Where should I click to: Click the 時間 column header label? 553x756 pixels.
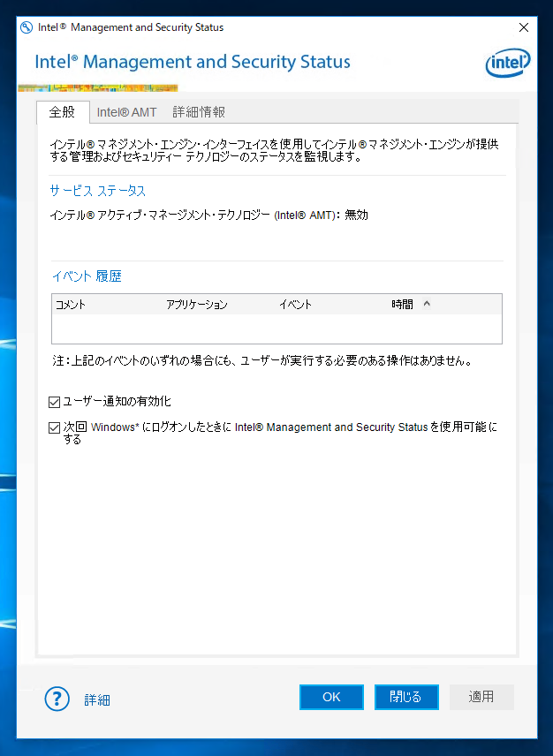(x=402, y=305)
